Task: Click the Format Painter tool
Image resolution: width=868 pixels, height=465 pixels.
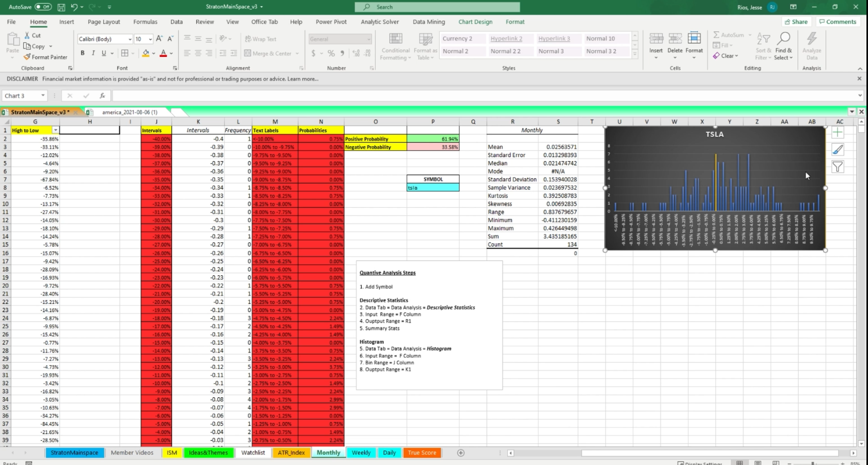Action: (x=45, y=57)
